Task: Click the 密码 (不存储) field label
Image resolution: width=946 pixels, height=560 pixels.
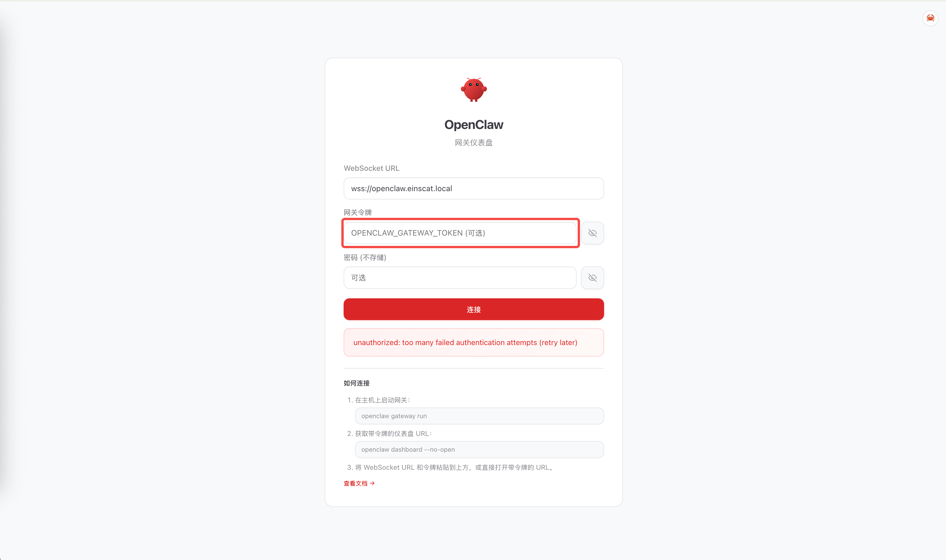Action: 365,258
